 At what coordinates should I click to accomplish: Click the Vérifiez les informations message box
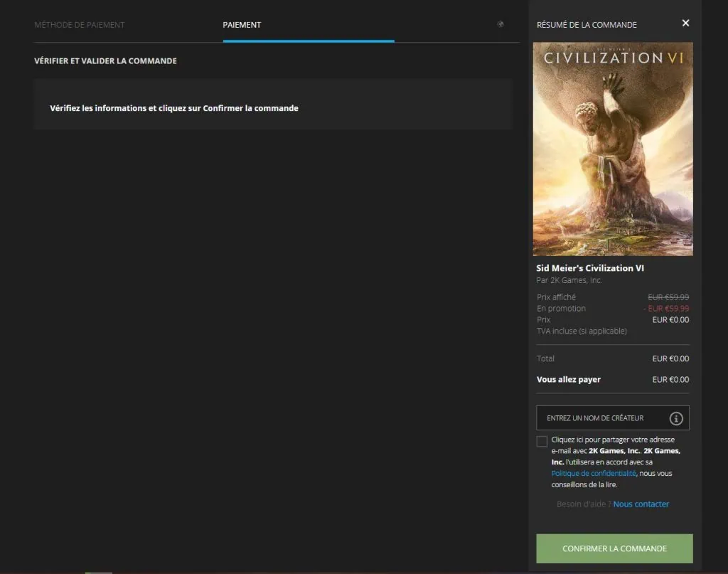coord(273,109)
